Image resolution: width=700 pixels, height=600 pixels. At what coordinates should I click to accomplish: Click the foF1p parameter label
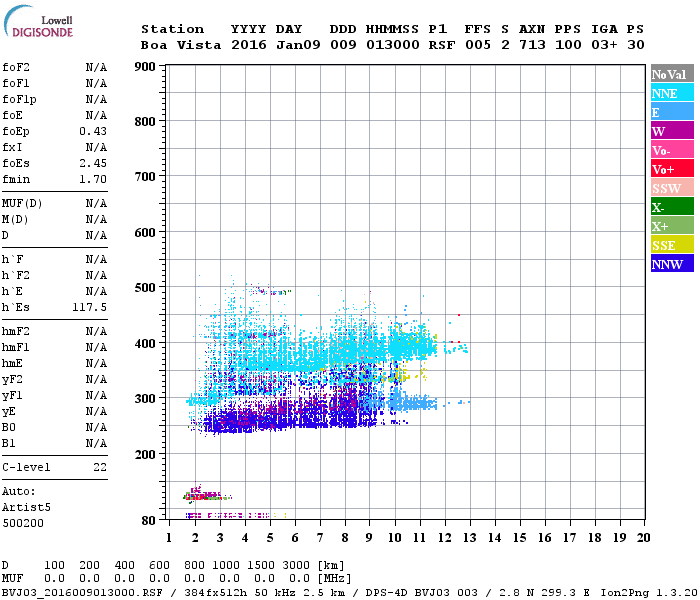[x=19, y=100]
